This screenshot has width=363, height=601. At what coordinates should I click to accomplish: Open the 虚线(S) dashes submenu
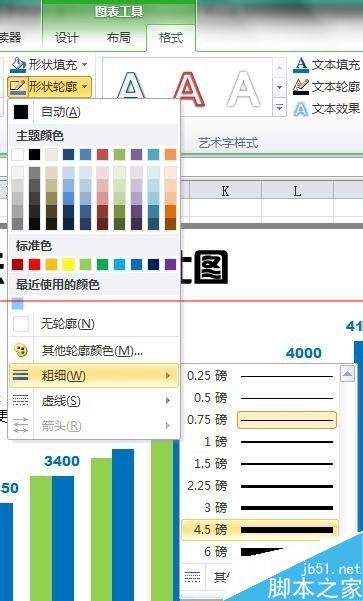coord(94,401)
